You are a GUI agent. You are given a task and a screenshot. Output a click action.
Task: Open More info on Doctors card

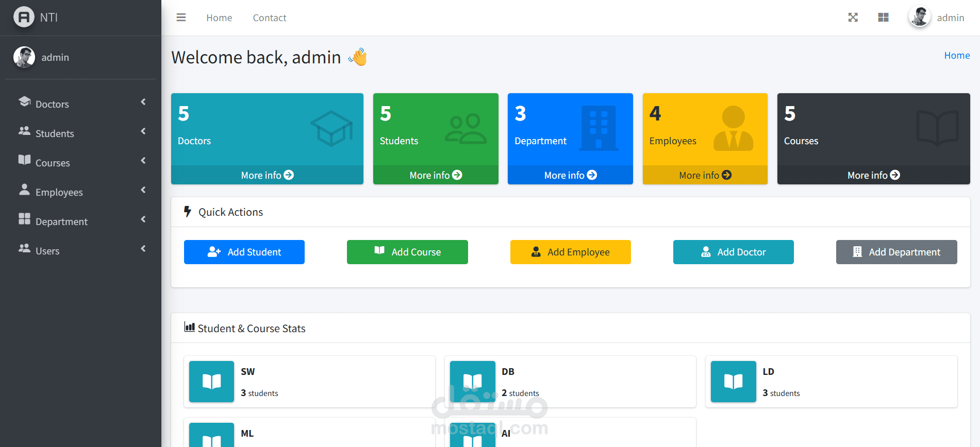tap(267, 175)
